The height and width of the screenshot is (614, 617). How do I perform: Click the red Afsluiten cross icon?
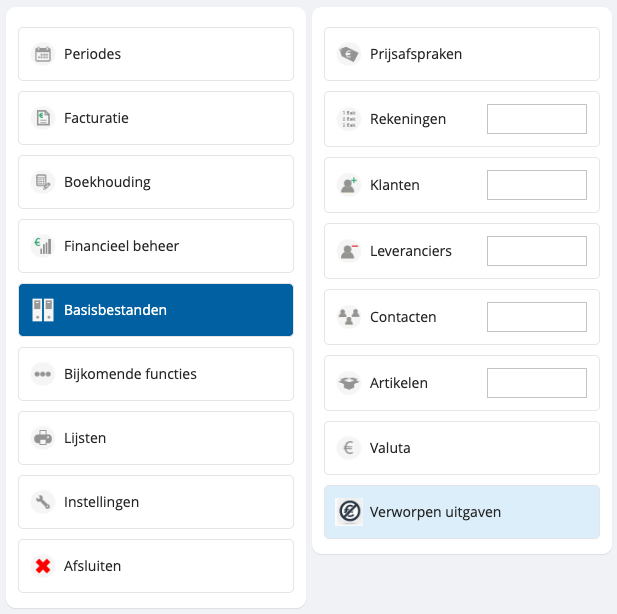coord(43,566)
